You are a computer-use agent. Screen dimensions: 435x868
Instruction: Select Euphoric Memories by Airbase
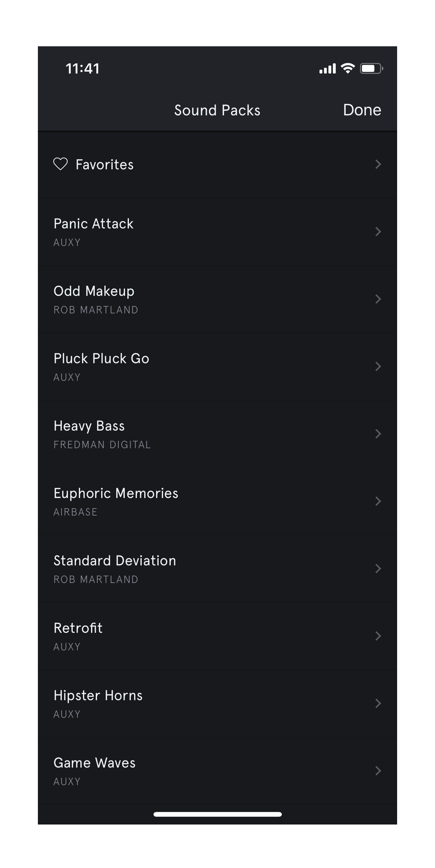217,501
